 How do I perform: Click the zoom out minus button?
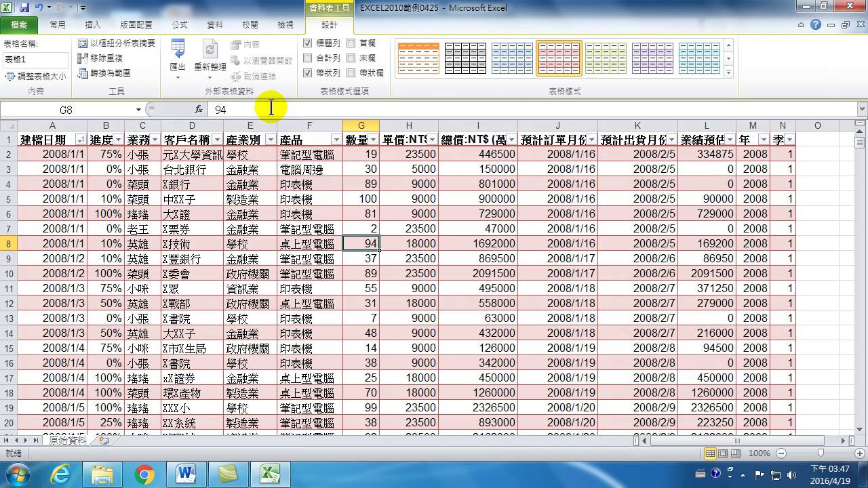pos(781,453)
